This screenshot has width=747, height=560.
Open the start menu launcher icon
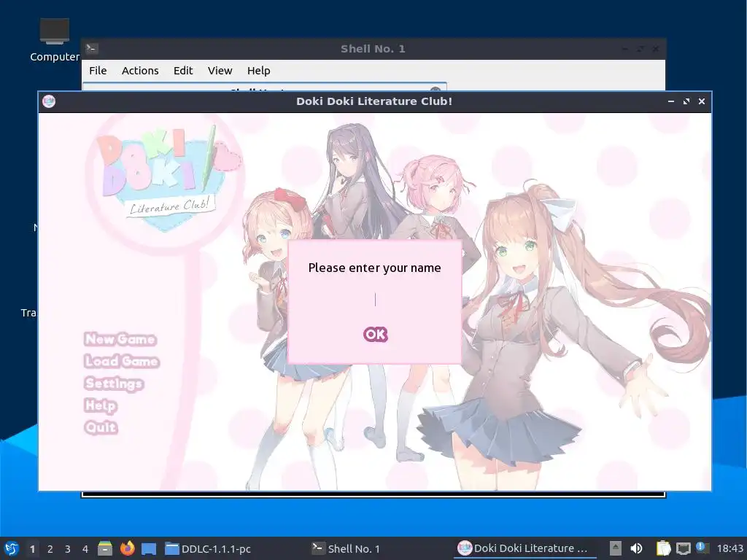click(x=12, y=548)
